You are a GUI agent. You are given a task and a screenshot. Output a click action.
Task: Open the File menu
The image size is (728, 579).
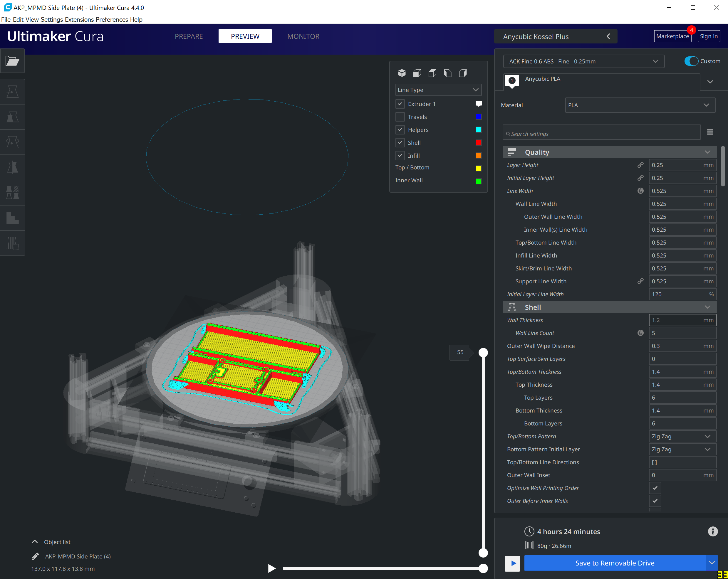[x=6, y=19]
